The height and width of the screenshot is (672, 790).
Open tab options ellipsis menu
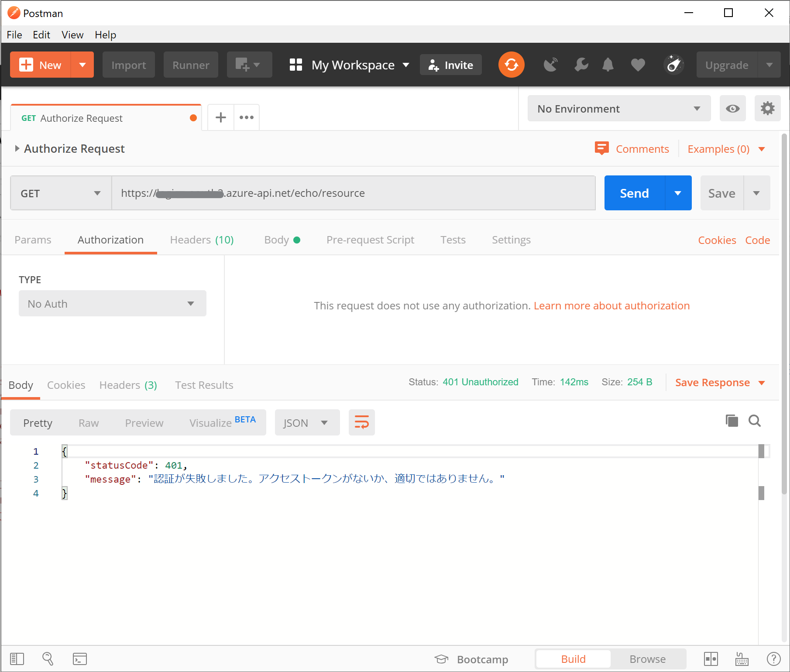pos(247,117)
